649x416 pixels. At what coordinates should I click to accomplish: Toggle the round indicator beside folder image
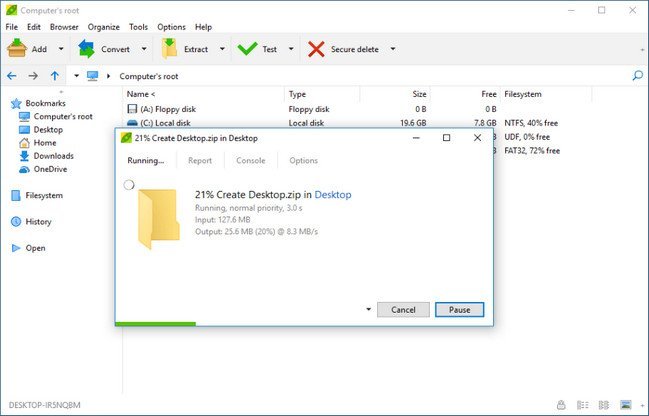[129, 185]
